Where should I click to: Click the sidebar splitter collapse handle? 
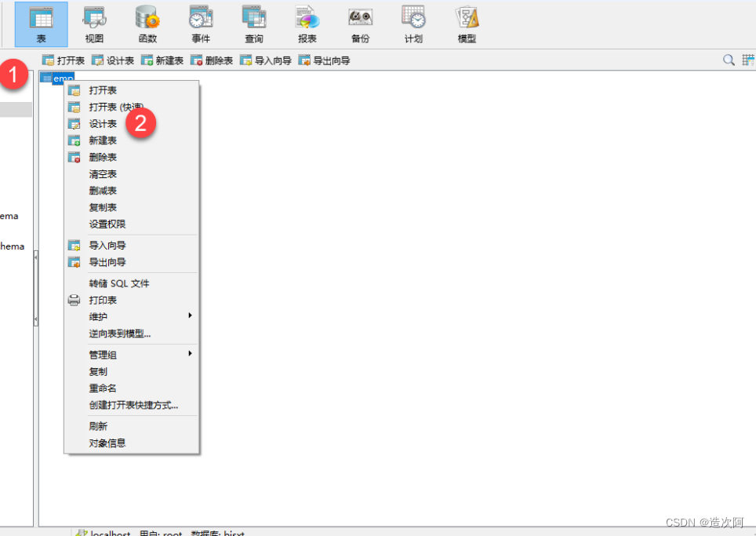35,289
